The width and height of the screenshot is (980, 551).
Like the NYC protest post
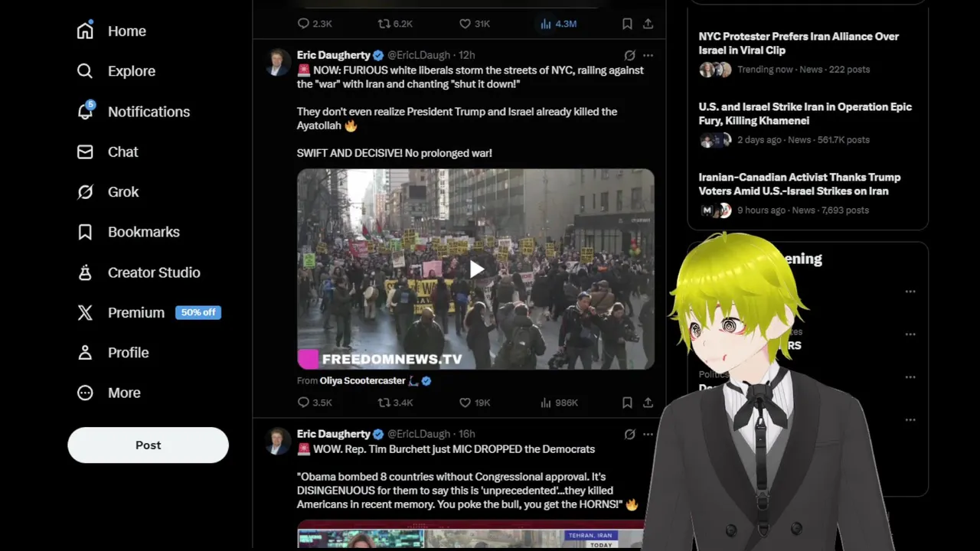point(474,403)
